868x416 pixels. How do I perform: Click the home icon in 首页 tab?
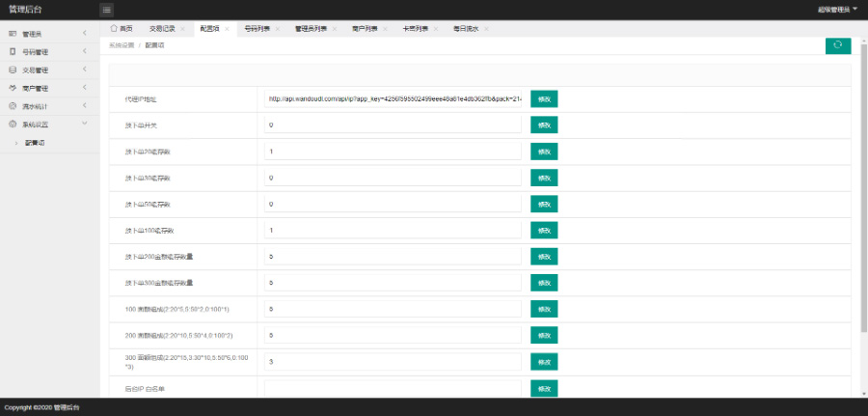pos(114,29)
